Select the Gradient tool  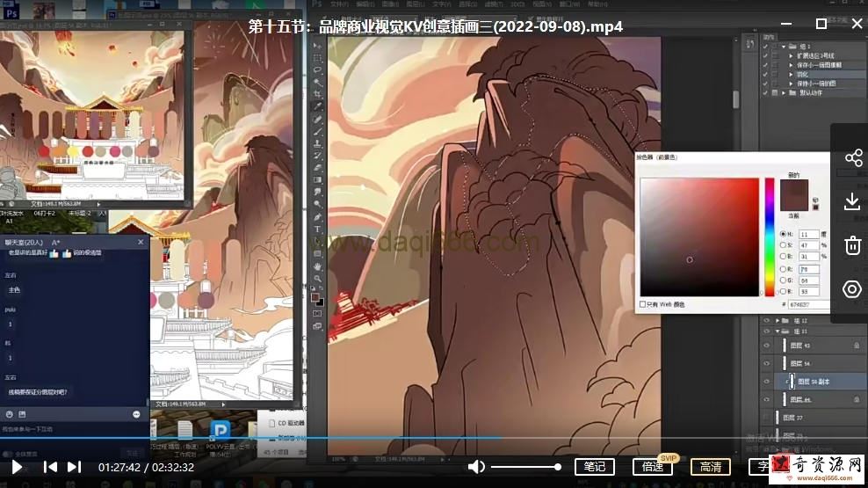point(318,180)
